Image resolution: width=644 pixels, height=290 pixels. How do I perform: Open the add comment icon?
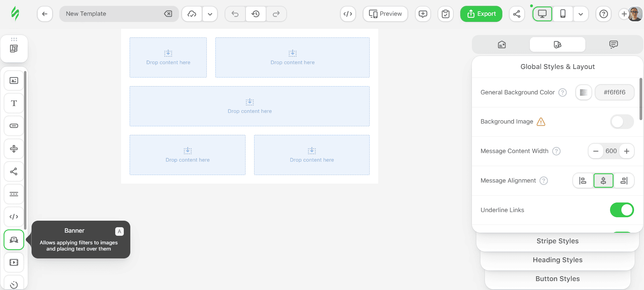423,14
